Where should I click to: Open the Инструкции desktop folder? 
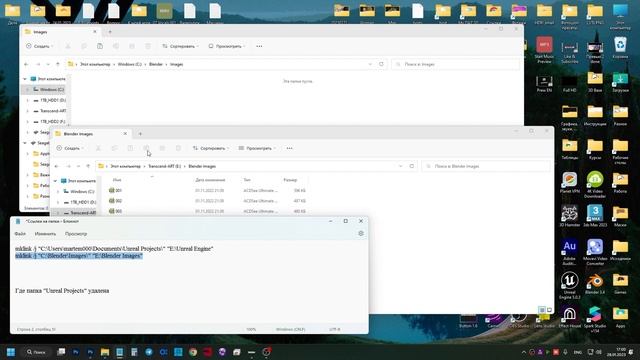pyautogui.click(x=595, y=116)
